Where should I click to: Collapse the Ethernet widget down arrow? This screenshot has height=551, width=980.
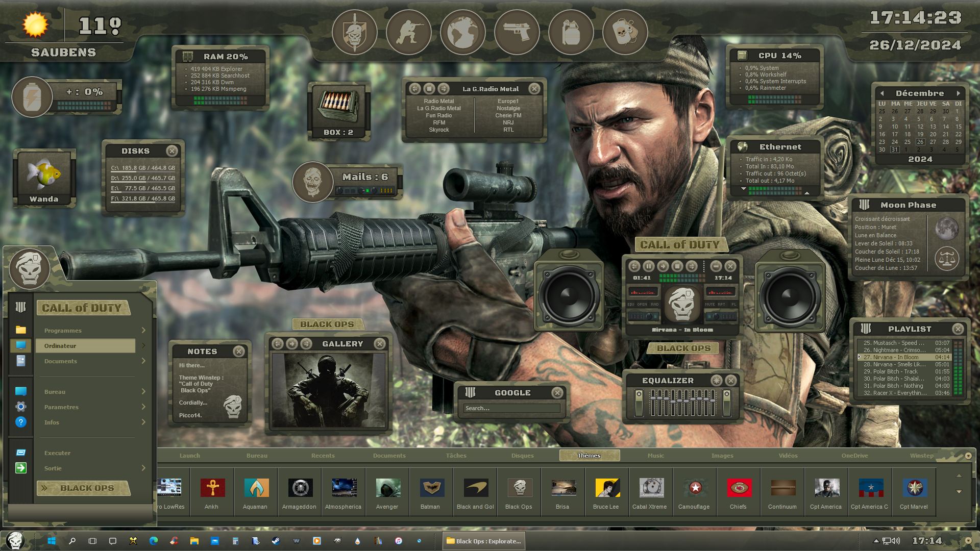pyautogui.click(x=744, y=189)
